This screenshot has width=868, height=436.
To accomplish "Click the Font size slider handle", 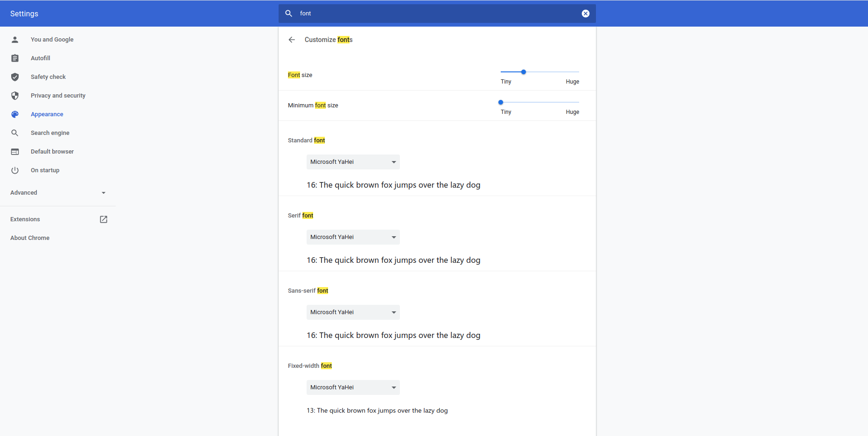I will pos(524,72).
